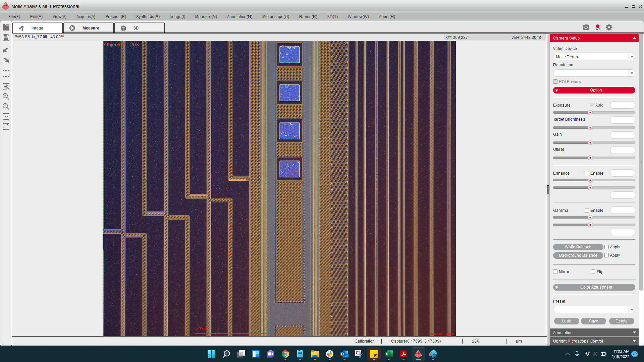This screenshot has height=362, width=644.
Task: Click Calibration in the status bar
Action: pos(364,341)
